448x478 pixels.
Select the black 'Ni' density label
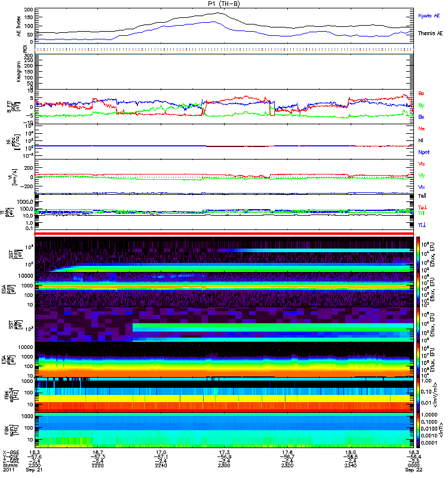point(421,140)
